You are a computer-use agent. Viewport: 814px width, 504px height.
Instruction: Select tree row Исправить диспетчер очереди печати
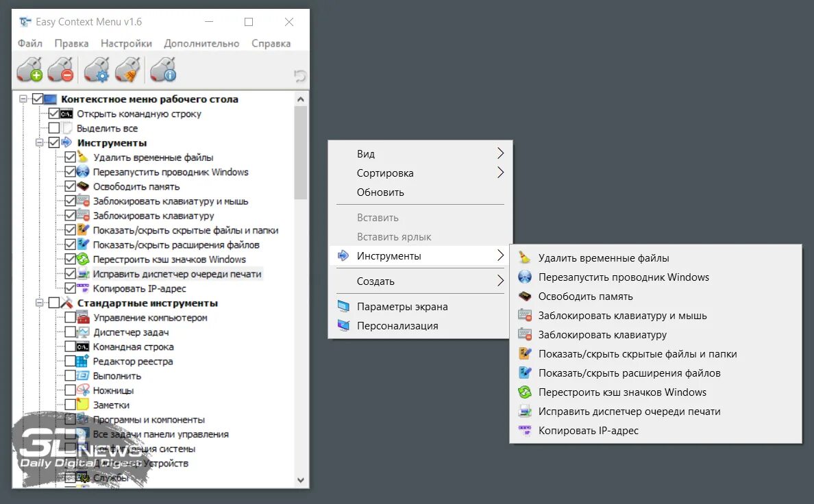[x=177, y=273]
